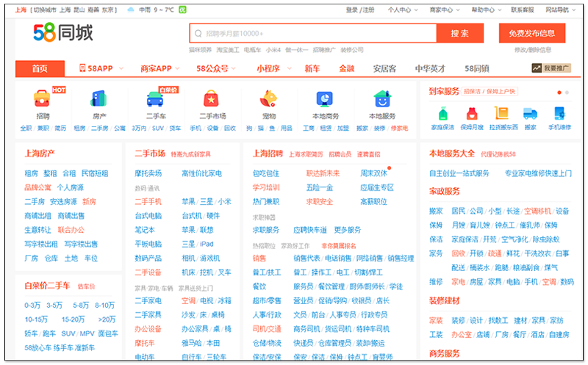588x365 pixels.
Task: Open the 二手市场 shopping bag icon
Action: point(212,99)
